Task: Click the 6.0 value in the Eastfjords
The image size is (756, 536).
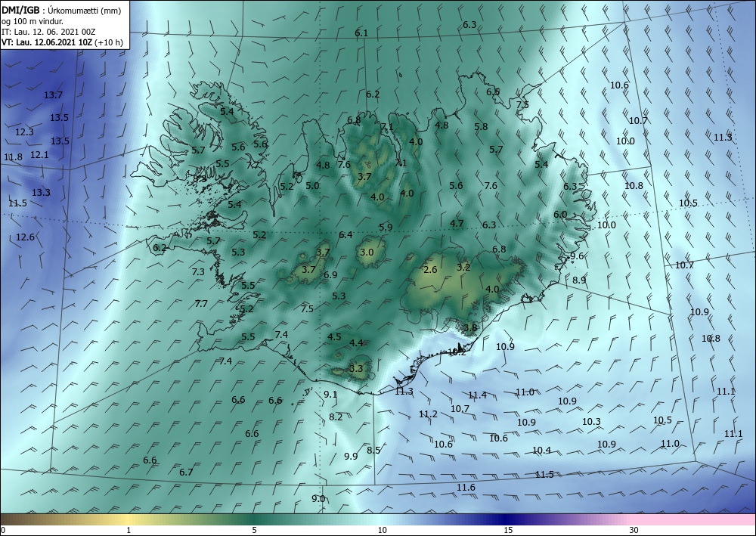Action: [x=559, y=215]
